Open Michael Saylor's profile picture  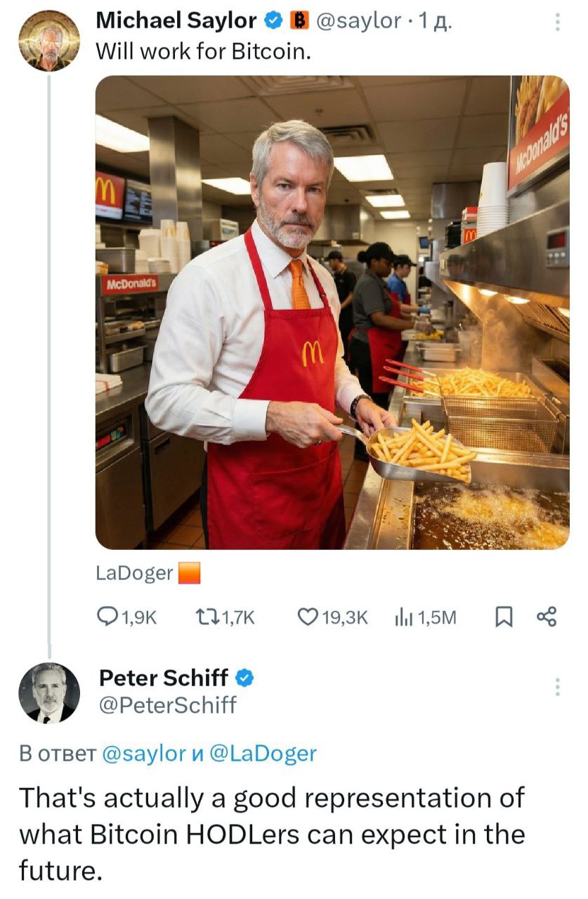(48, 41)
